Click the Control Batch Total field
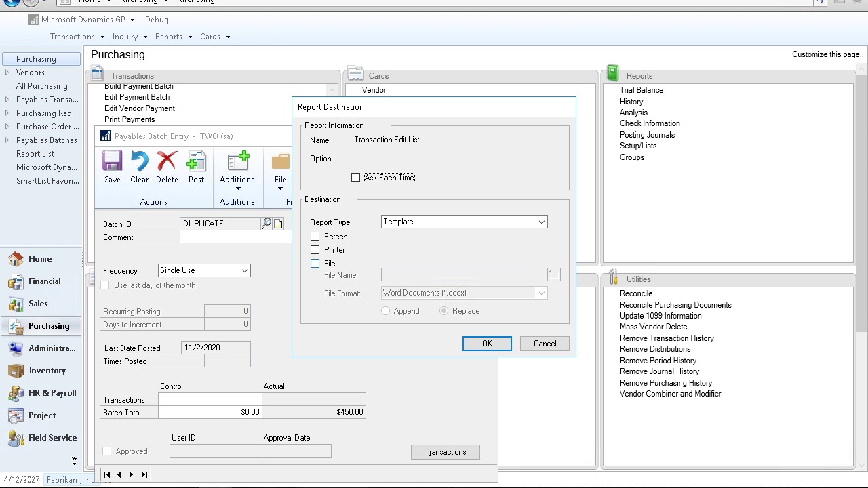This screenshot has height=488, width=868. [x=210, y=412]
